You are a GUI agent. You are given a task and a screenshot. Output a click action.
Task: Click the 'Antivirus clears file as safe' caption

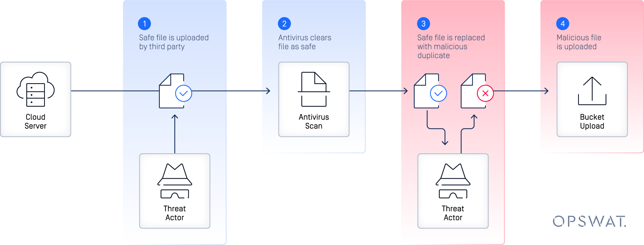(304, 42)
